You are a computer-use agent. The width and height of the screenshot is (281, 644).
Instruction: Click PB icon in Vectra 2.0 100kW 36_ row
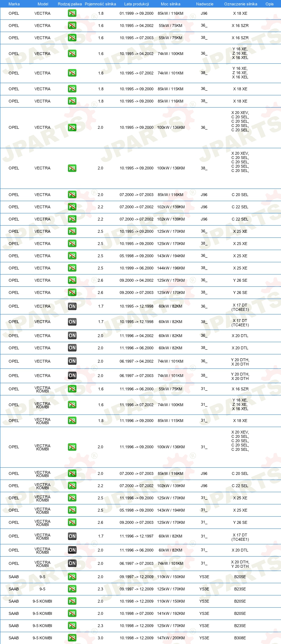pyautogui.click(x=72, y=127)
